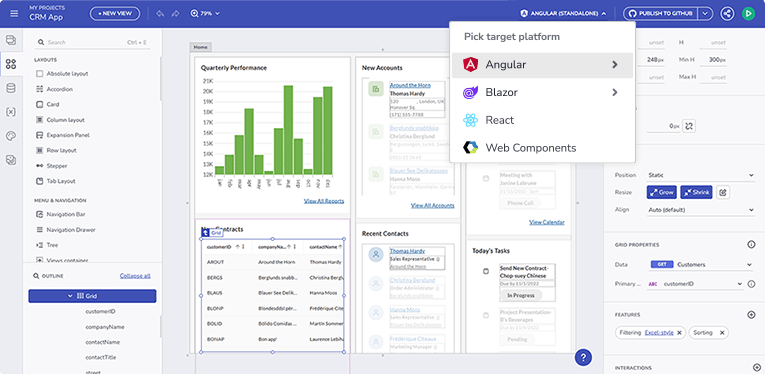This screenshot has width=768, height=376.
Task: Open the theme palette icon
Action: coord(11,136)
